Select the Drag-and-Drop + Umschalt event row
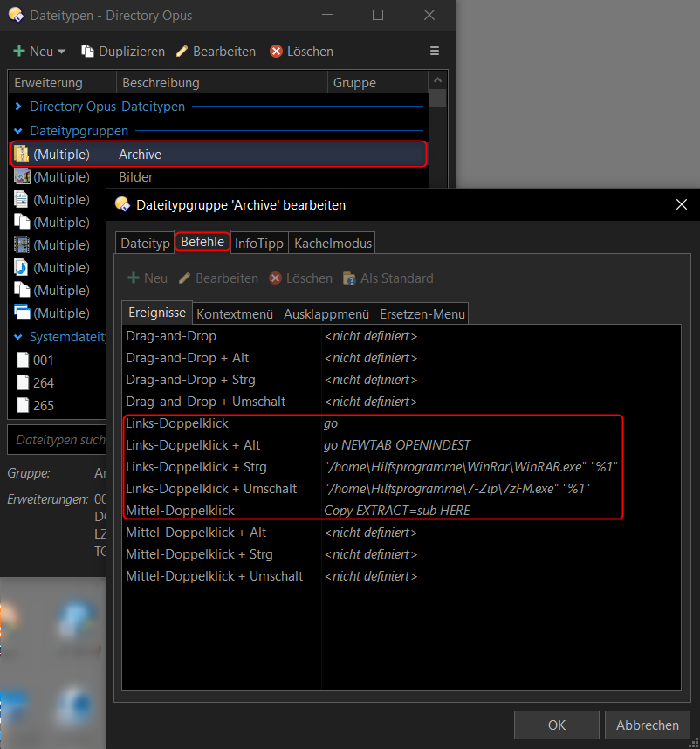 tap(401, 402)
